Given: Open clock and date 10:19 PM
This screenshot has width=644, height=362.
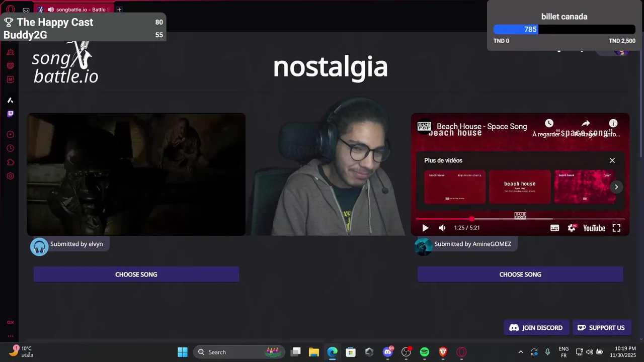Looking at the screenshot, I should click(x=624, y=352).
